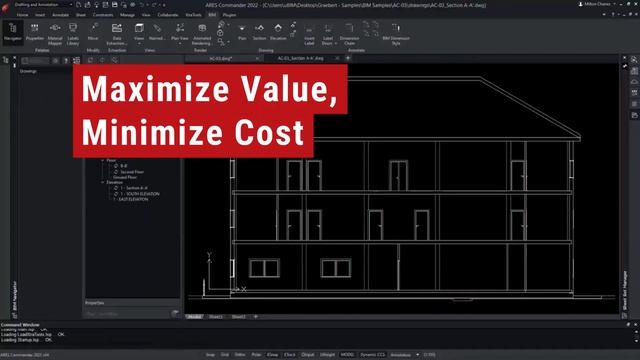Open the BIM Dimension Style tool

pos(396,34)
